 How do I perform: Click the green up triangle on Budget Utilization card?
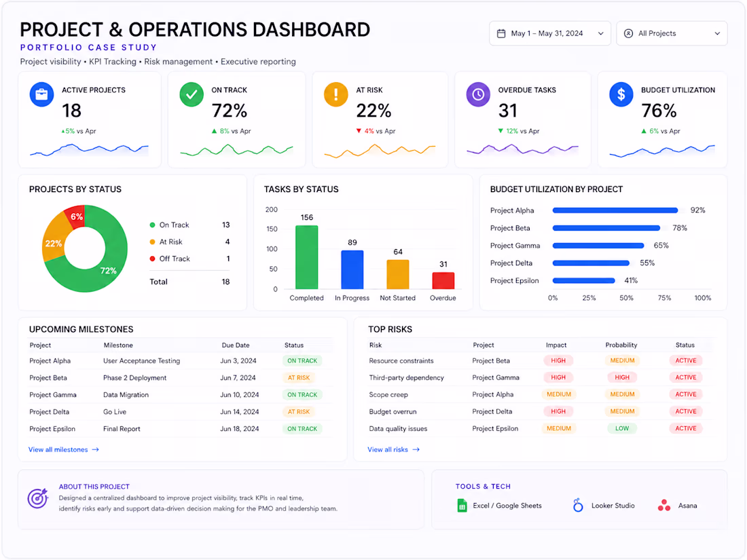644,131
